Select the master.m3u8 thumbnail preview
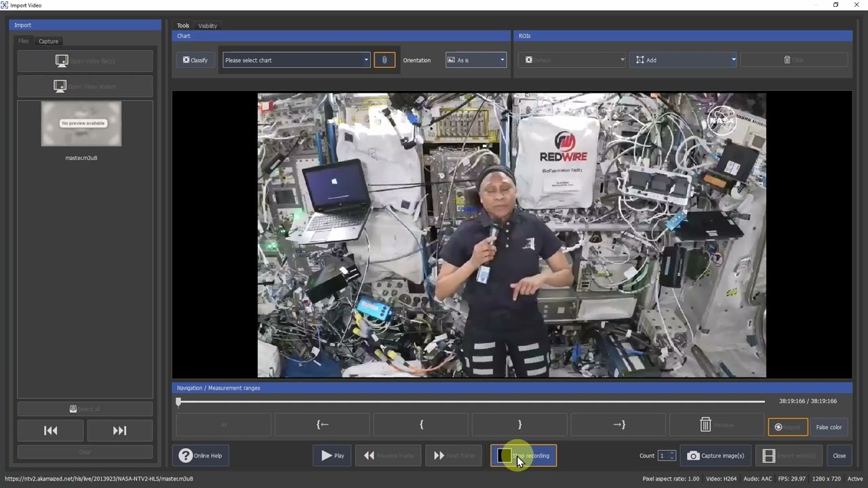Image resolution: width=868 pixels, height=488 pixels. tap(81, 123)
